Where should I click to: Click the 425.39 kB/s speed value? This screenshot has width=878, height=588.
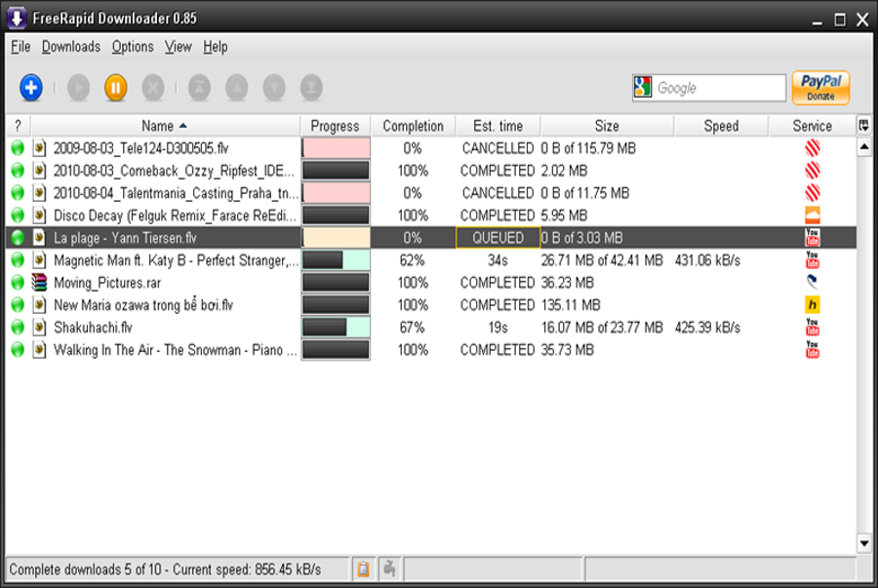point(708,328)
